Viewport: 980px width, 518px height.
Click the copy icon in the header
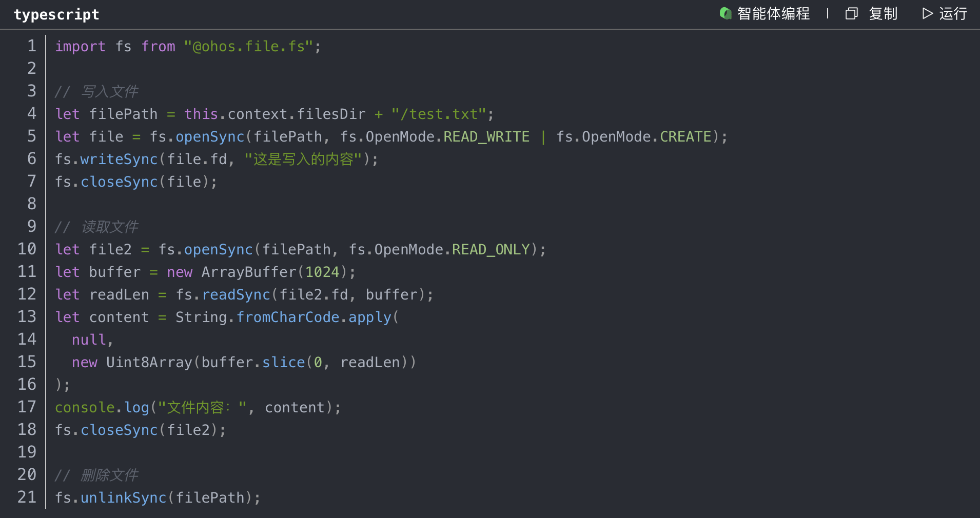pyautogui.click(x=851, y=13)
